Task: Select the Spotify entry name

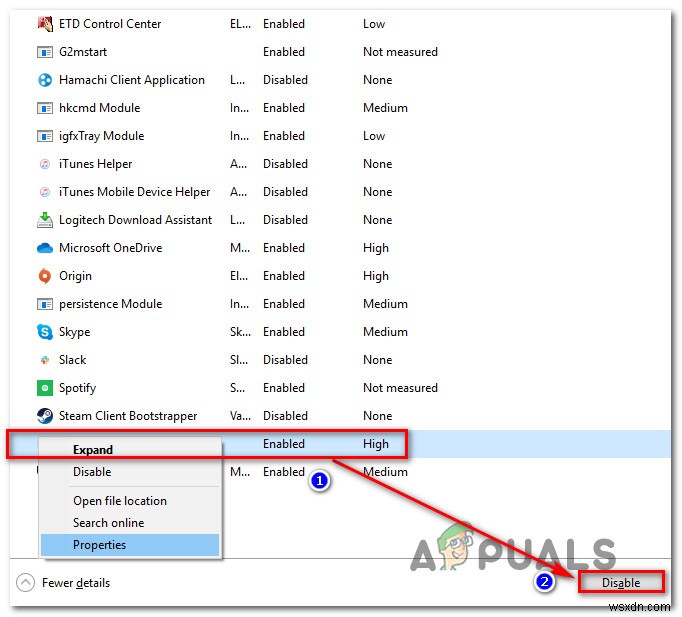Action: [77, 388]
